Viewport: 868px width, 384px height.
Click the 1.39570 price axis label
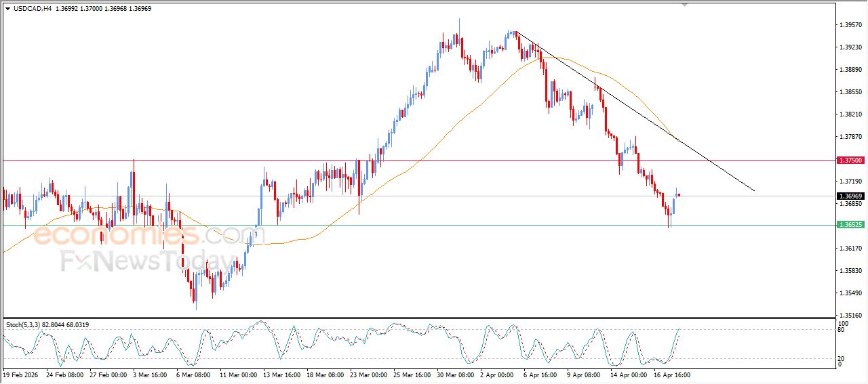pos(850,25)
